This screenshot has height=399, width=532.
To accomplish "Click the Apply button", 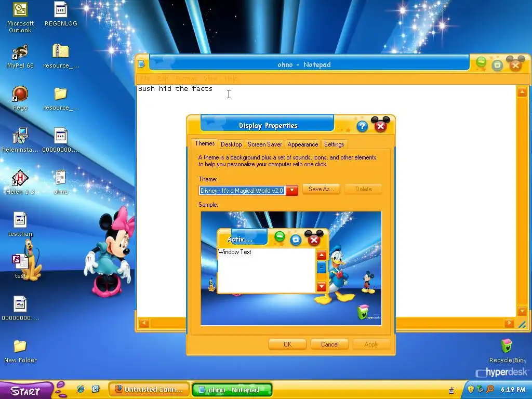I will (371, 344).
